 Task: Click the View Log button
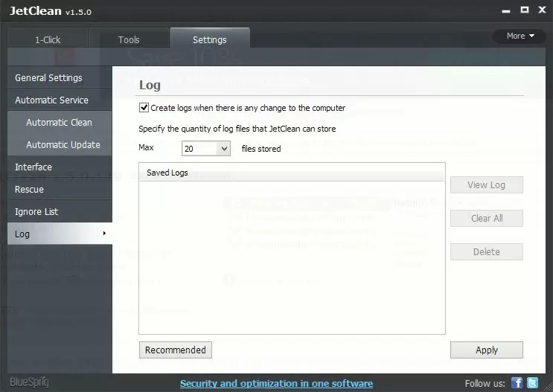[486, 184]
